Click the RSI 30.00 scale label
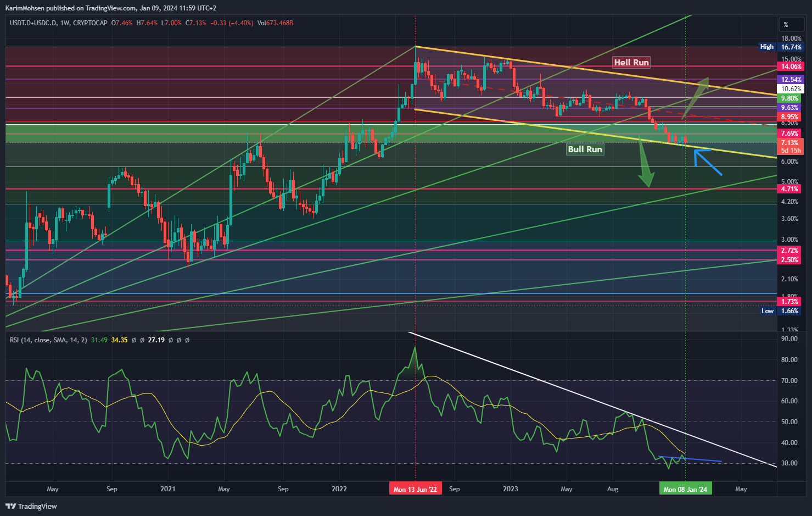The image size is (812, 516). click(x=789, y=463)
